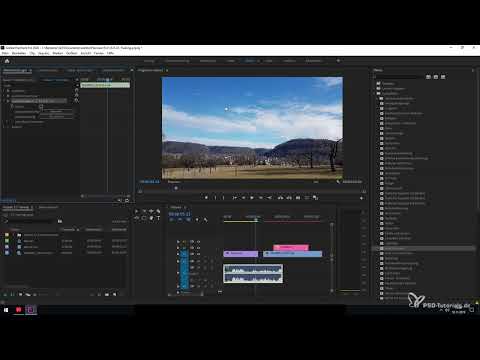Open the Sequenz menu
The height and width of the screenshot is (360, 480).
click(44, 53)
